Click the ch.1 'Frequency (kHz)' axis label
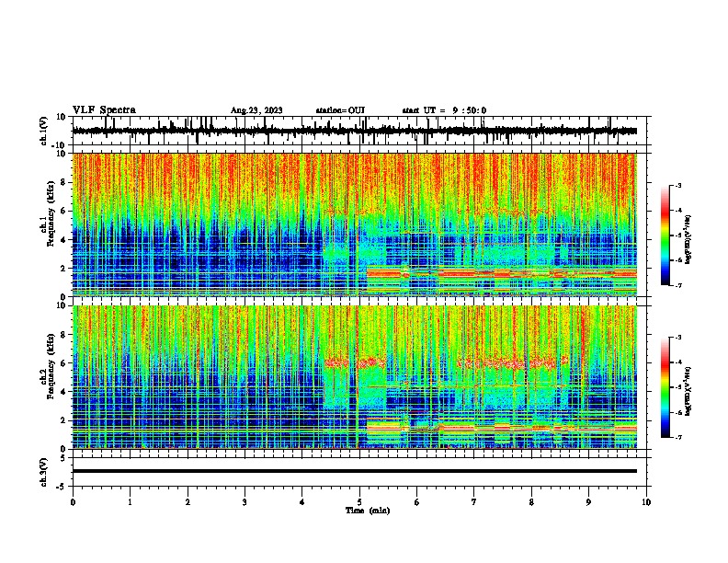The height and width of the screenshot is (563, 728). [51, 214]
